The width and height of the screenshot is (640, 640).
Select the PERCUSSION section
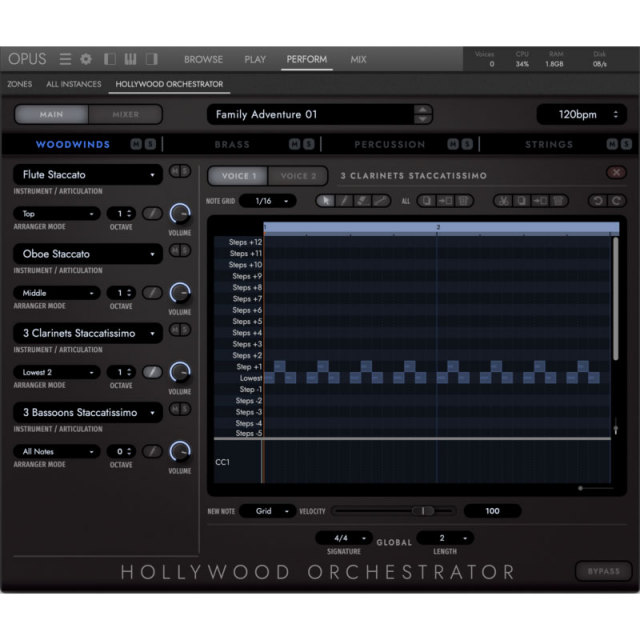pyautogui.click(x=389, y=144)
